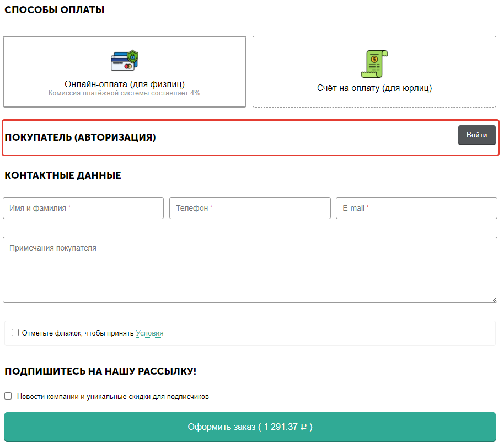Click Оформить заказ button
This screenshot has height=442, width=504.
(250, 427)
